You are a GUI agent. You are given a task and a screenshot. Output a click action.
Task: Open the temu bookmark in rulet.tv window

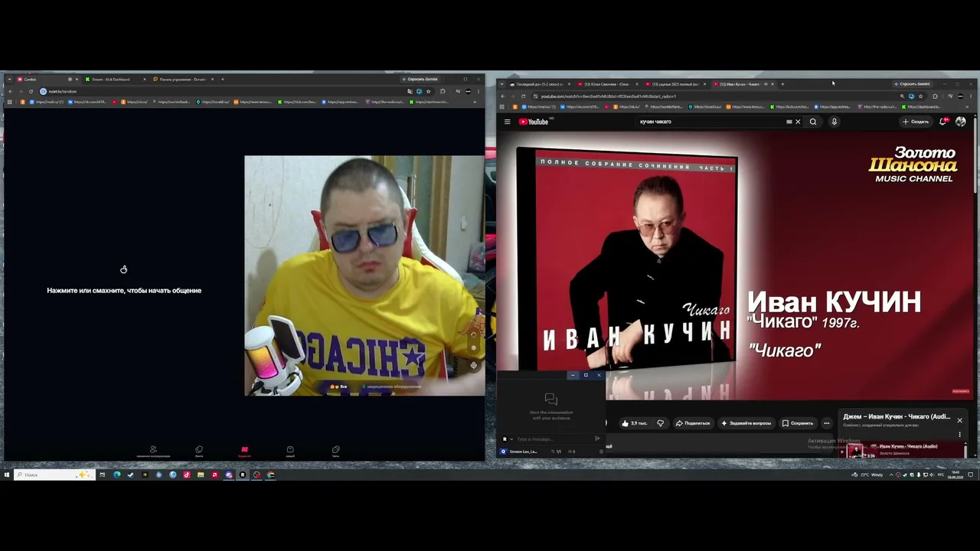(253, 102)
